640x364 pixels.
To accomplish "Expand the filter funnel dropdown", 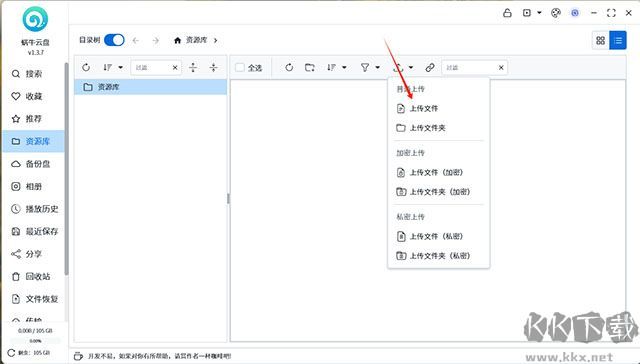I will click(370, 67).
